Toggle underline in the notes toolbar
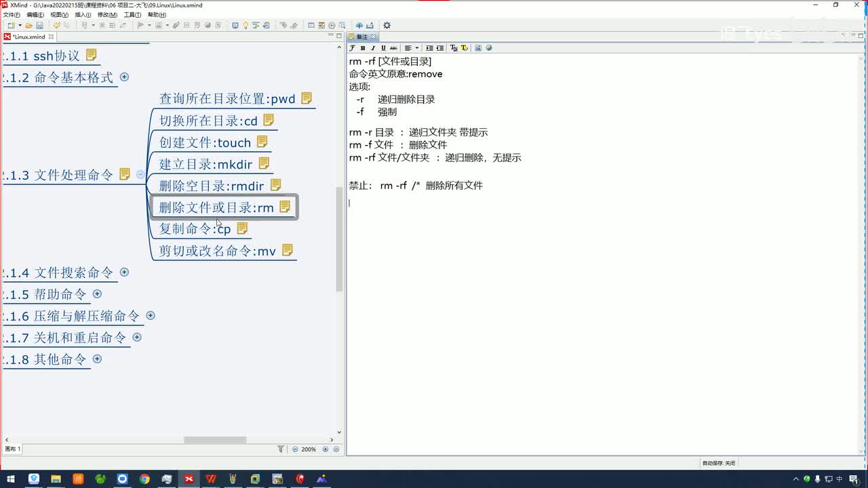The image size is (868, 488). [x=383, y=48]
